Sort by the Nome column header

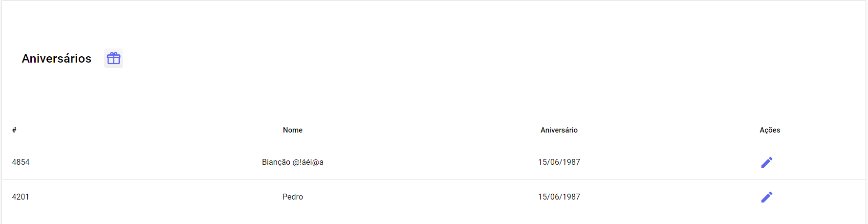click(293, 130)
